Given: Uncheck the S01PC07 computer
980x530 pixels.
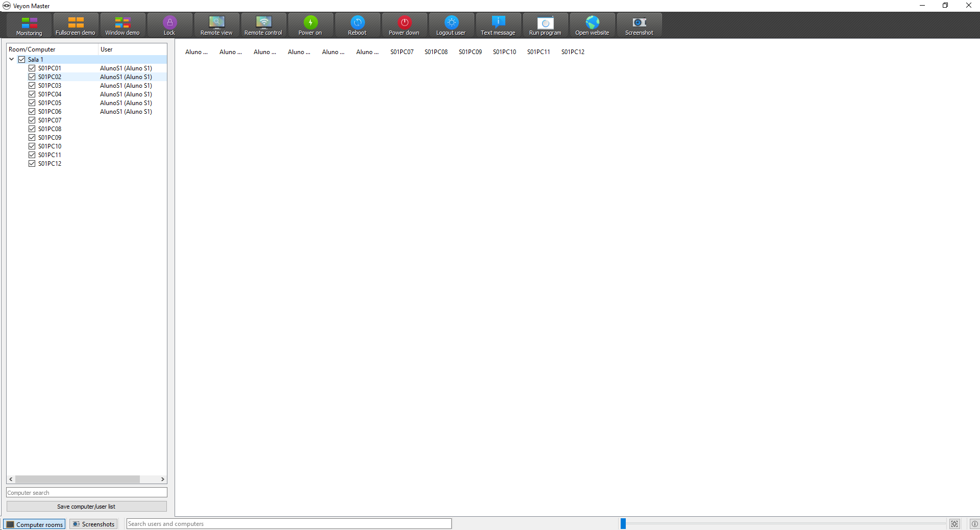Looking at the screenshot, I should 32,120.
